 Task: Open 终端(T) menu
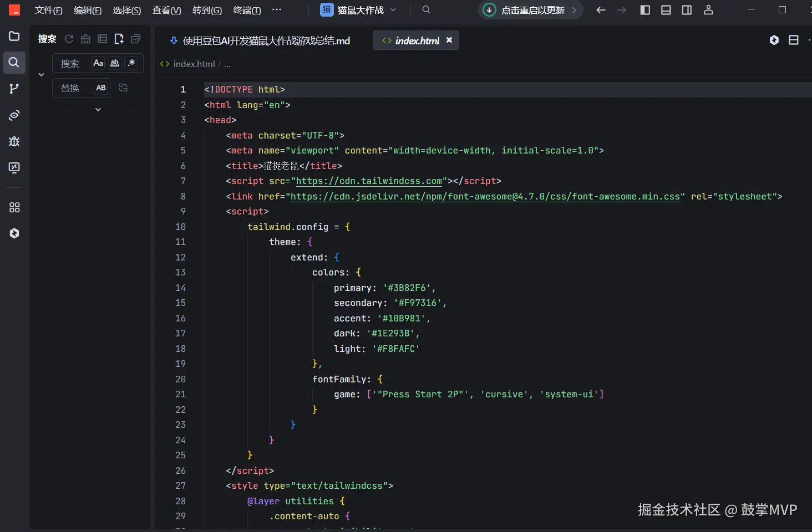tap(247, 10)
